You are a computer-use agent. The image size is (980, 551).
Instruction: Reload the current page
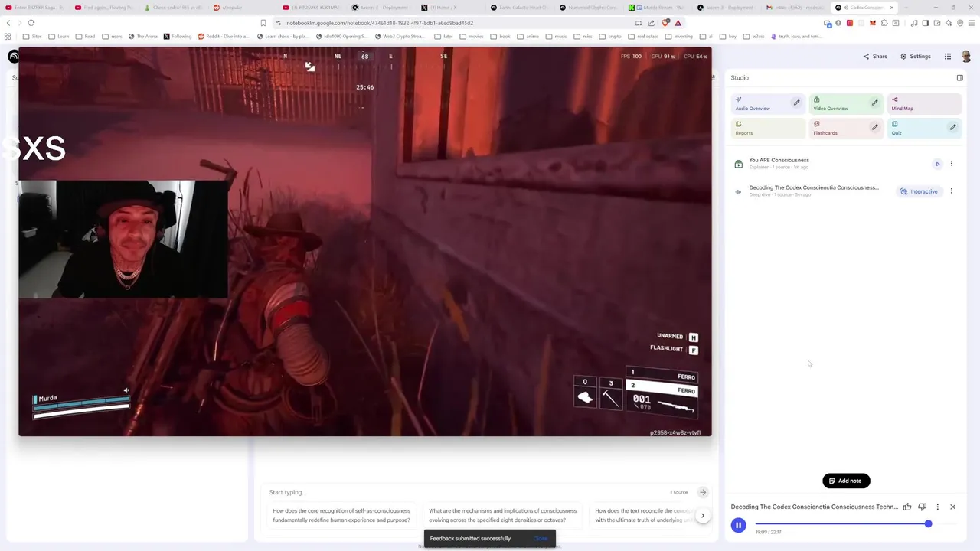[x=31, y=23]
